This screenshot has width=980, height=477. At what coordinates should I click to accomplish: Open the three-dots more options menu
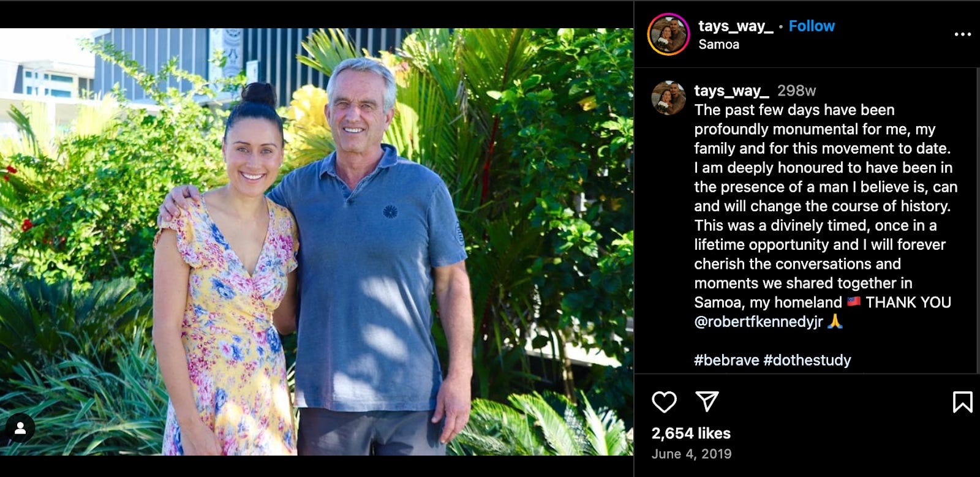[x=962, y=34]
